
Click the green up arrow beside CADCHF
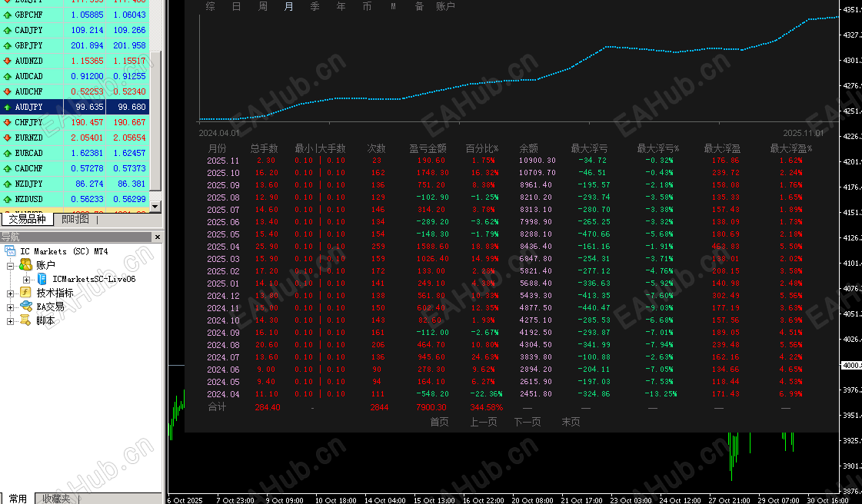click(x=7, y=168)
